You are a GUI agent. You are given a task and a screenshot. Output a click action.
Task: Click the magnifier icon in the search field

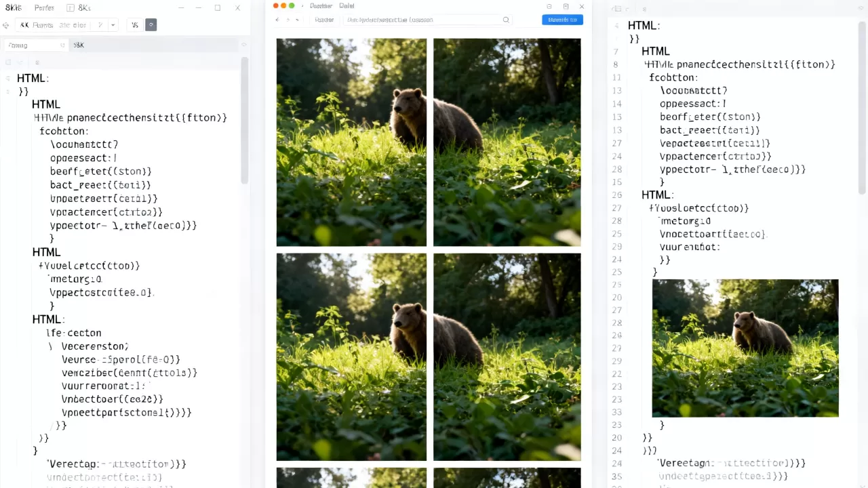[x=506, y=20]
